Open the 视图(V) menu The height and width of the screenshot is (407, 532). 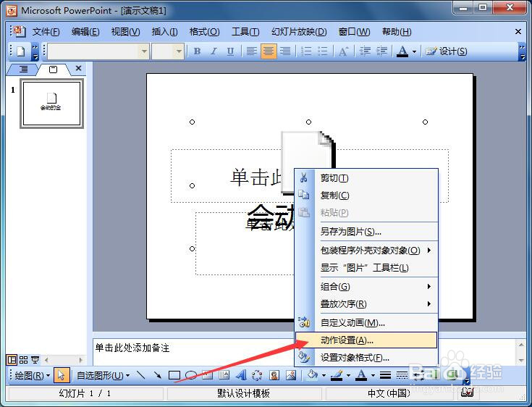click(125, 32)
